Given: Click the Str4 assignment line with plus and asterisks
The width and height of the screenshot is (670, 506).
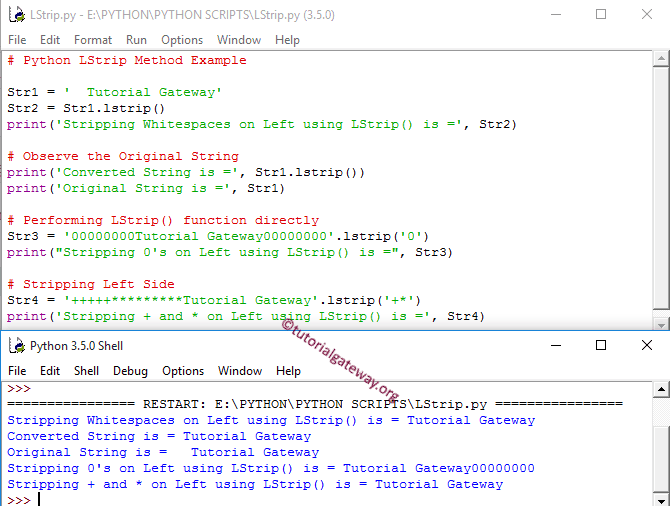Looking at the screenshot, I should coord(214,300).
